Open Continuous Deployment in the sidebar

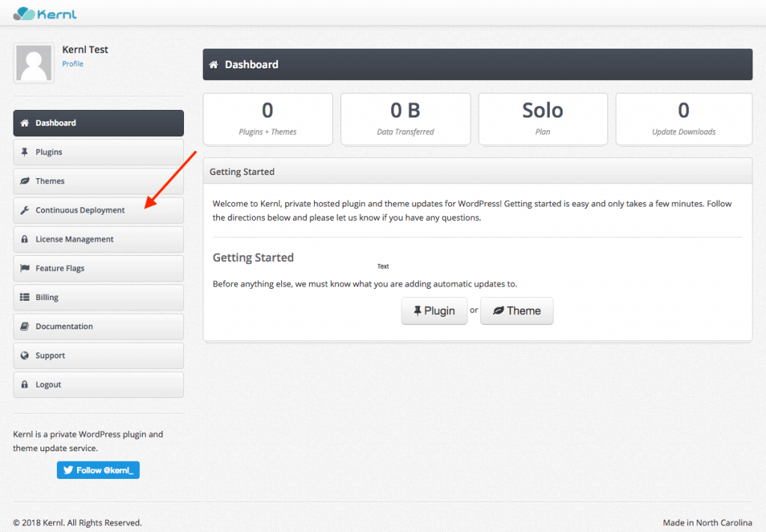pyautogui.click(x=99, y=210)
